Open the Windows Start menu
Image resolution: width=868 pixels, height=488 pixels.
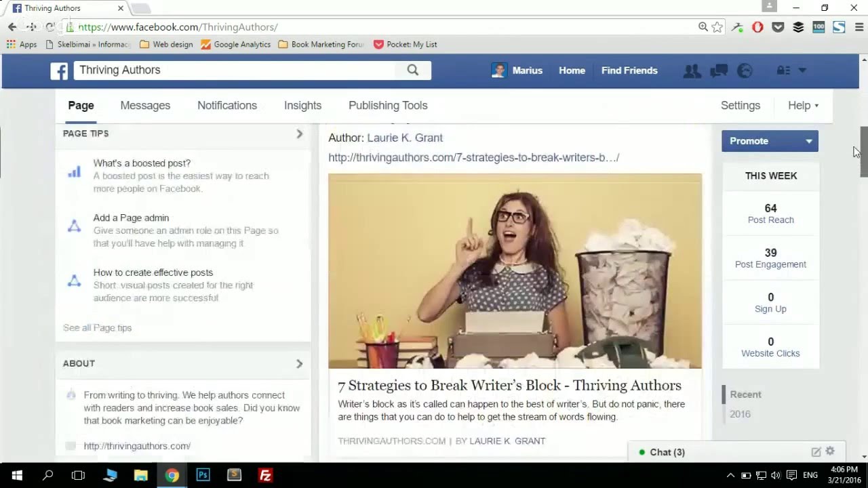[x=16, y=475]
